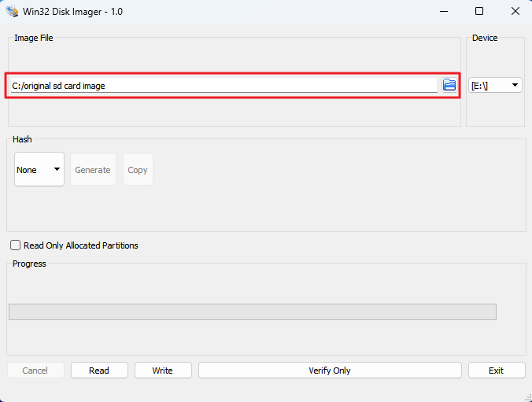Close the Win32 Disk Imager window

pos(513,12)
